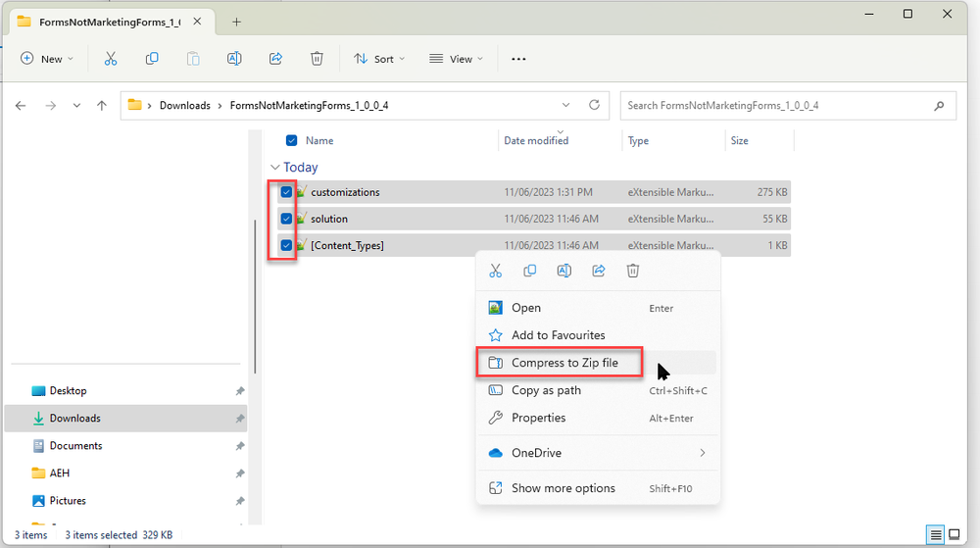Screen dimensions: 980x548
Task: Click the FormsNotMarketingForms tab title
Action: (110, 22)
